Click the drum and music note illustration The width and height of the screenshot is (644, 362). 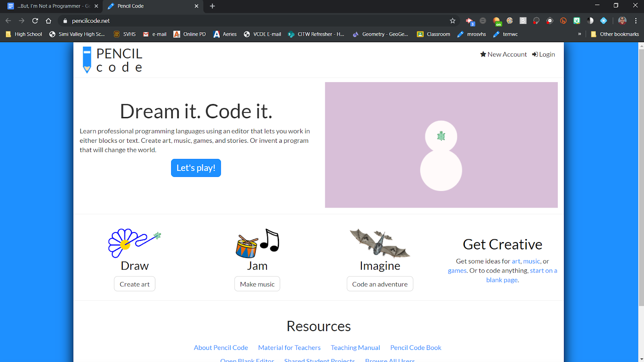click(258, 243)
